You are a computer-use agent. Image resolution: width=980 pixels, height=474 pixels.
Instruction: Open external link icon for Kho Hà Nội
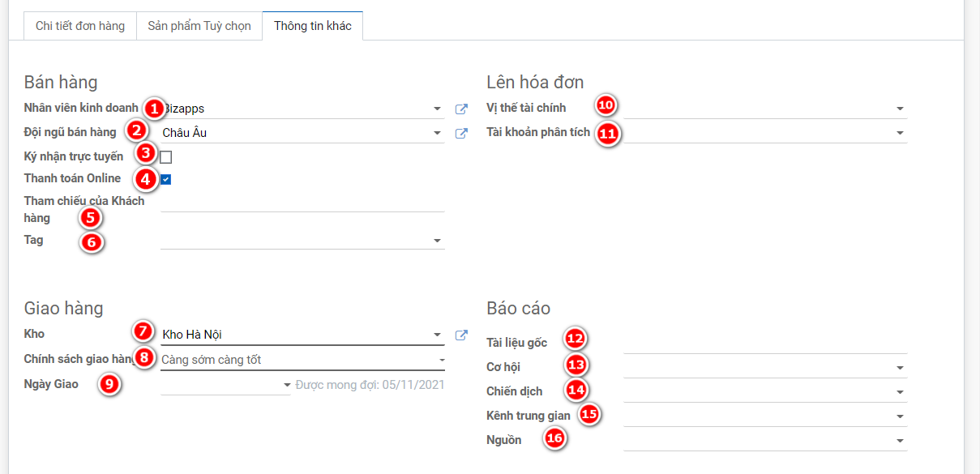(x=461, y=335)
